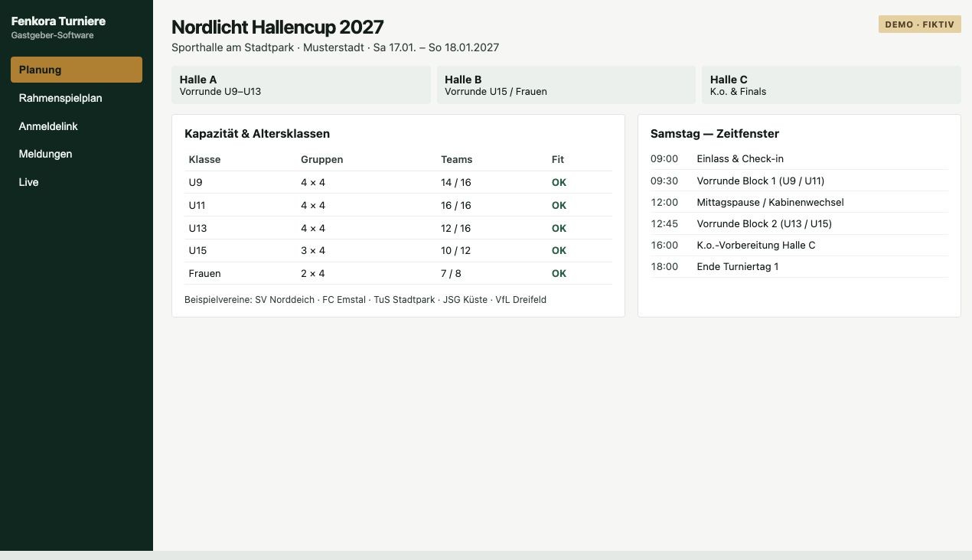Image resolution: width=972 pixels, height=560 pixels.
Task: Open the Planung sidebar section
Action: (x=77, y=70)
